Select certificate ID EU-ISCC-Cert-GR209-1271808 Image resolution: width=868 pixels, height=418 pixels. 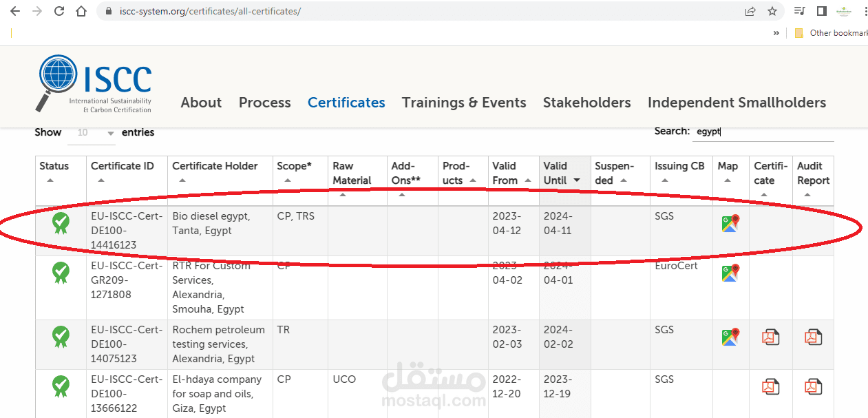click(x=127, y=280)
